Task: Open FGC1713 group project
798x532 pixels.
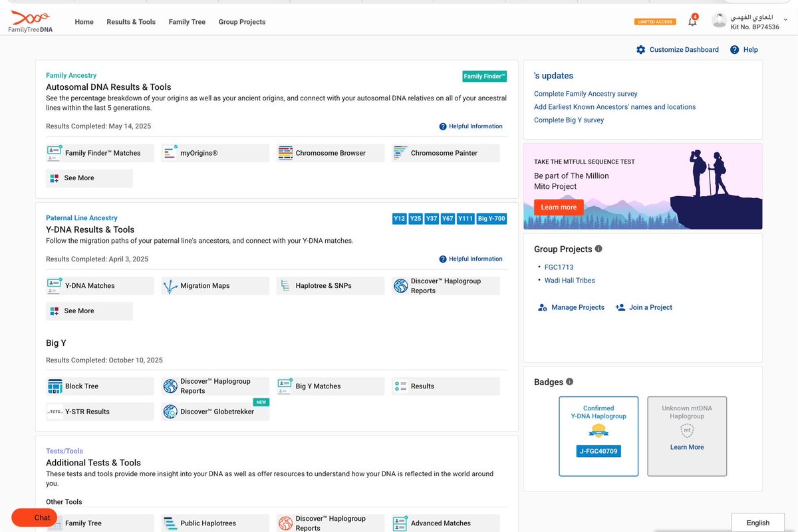Action: tap(559, 267)
